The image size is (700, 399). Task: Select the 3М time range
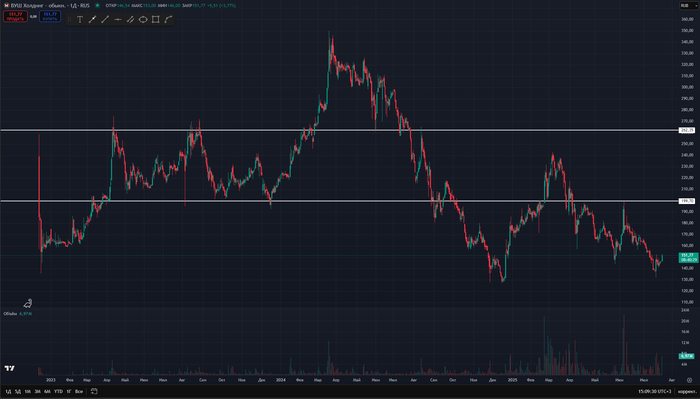point(38,391)
